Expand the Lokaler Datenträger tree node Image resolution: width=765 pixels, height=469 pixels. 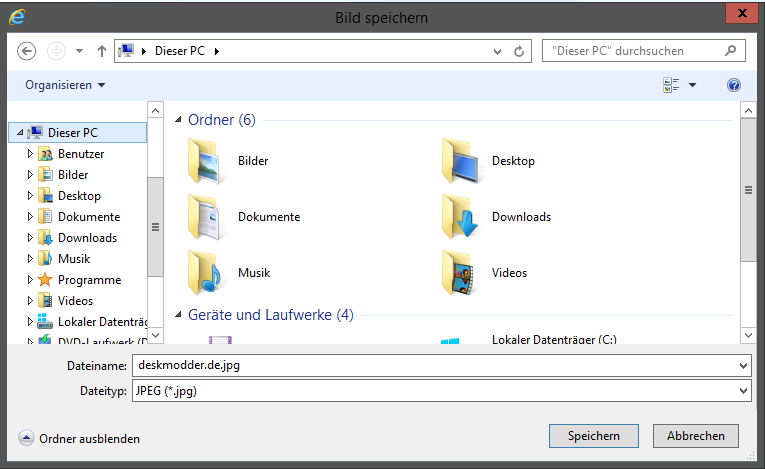pyautogui.click(x=30, y=322)
